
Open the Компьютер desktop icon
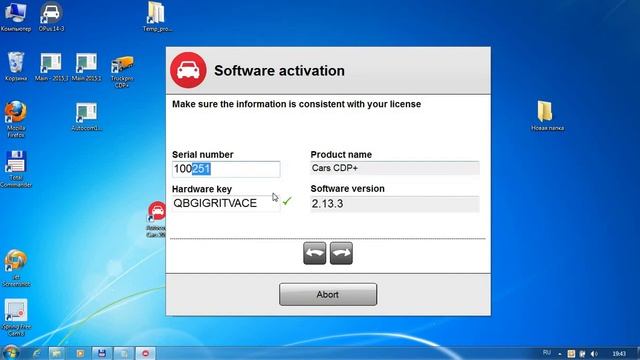[x=16, y=16]
